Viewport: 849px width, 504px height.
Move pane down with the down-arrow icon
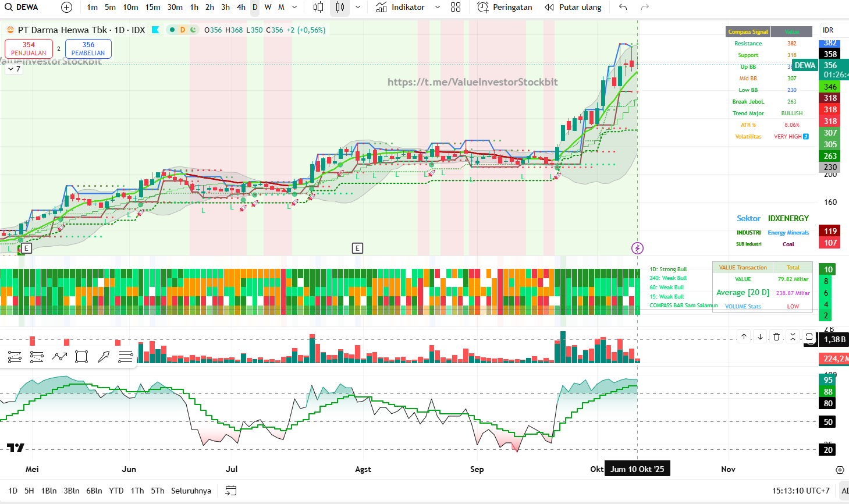point(760,336)
